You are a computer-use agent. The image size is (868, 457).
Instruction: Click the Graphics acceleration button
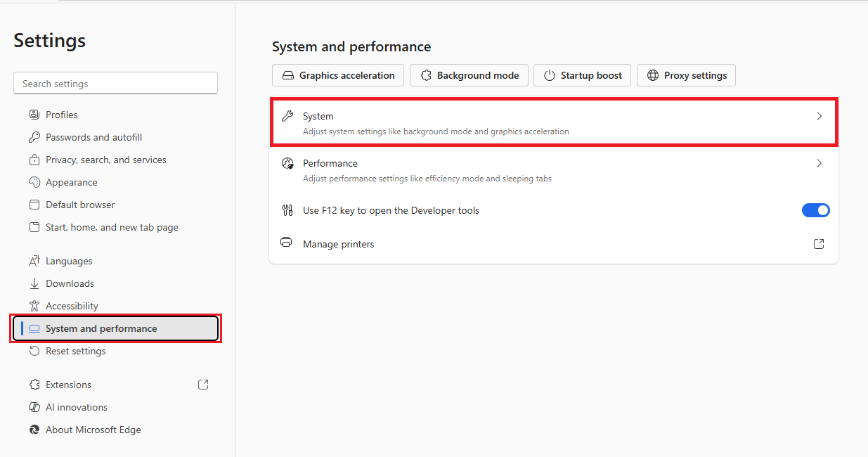pyautogui.click(x=338, y=75)
